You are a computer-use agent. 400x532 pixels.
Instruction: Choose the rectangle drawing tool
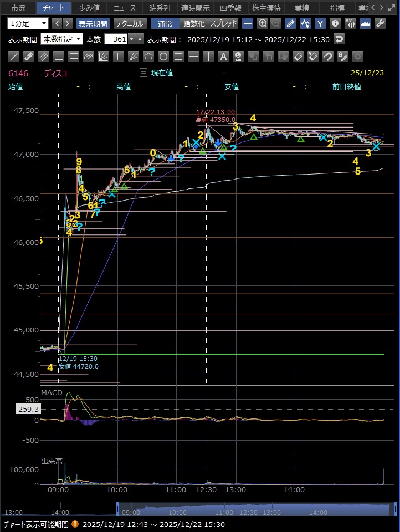point(178,57)
